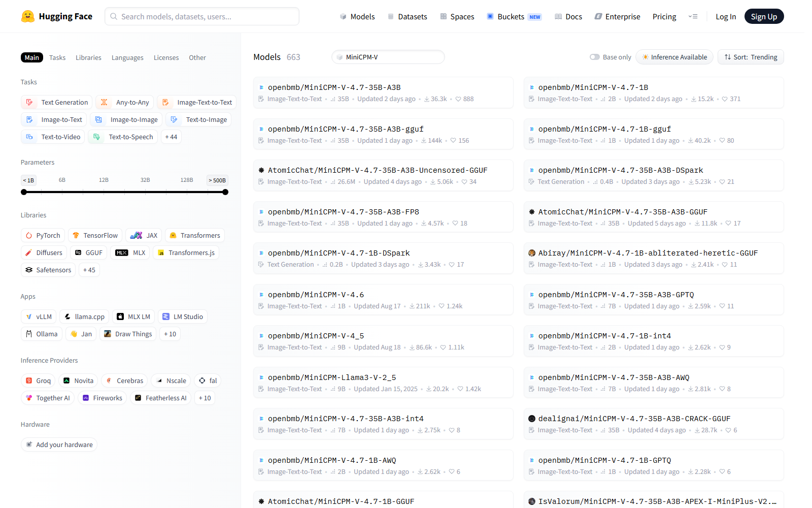Viewport: 812px width, 508px height.
Task: Select the Groq inference provider
Action: (x=38, y=380)
